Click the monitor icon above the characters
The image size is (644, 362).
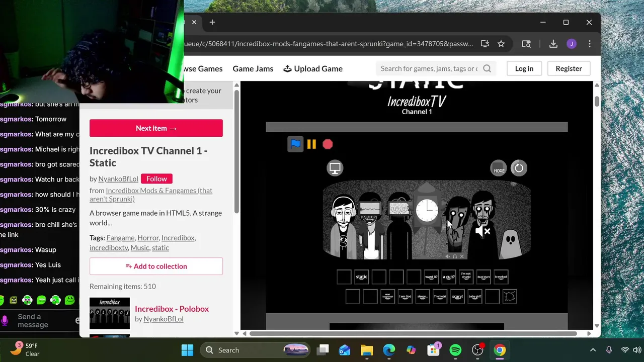click(x=335, y=168)
